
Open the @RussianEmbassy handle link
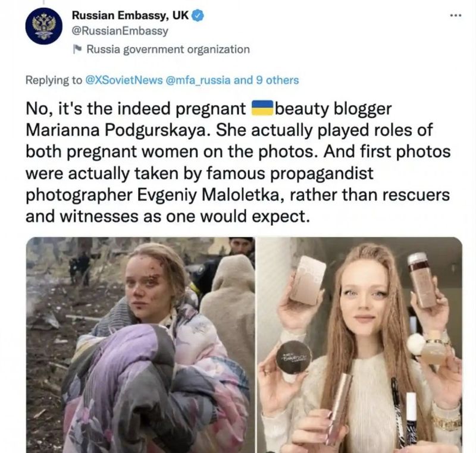120,31
